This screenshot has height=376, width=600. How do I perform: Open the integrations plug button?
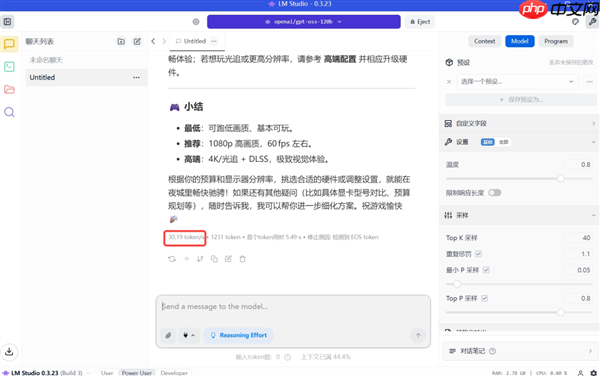(x=189, y=335)
